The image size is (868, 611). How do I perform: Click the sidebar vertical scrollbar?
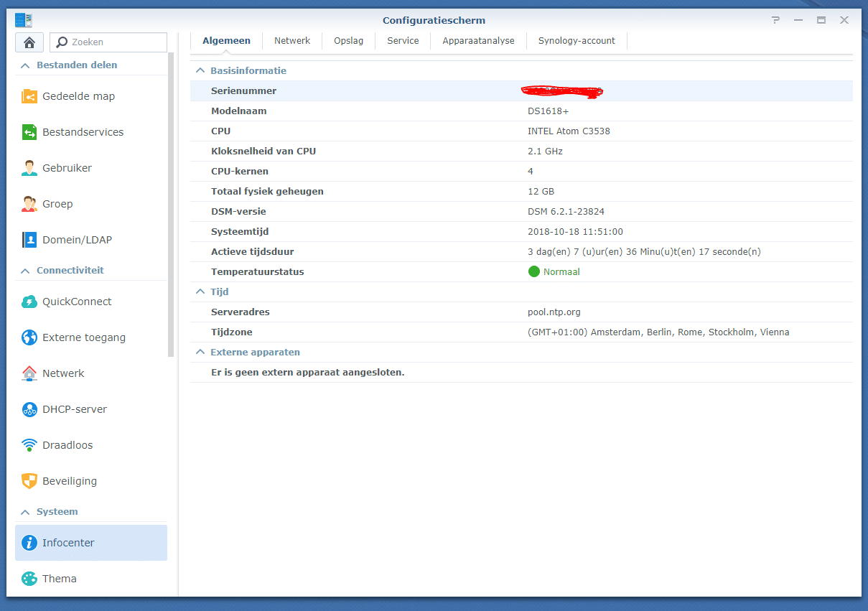[171, 205]
